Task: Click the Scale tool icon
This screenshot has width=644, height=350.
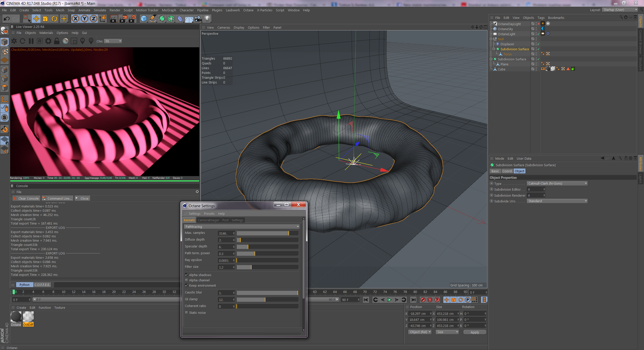Action: [x=45, y=19]
